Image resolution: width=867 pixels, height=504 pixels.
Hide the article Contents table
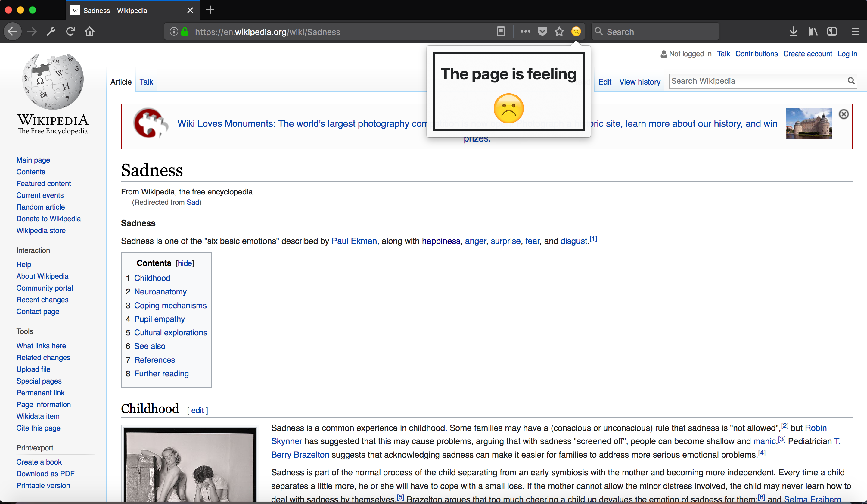(x=185, y=263)
